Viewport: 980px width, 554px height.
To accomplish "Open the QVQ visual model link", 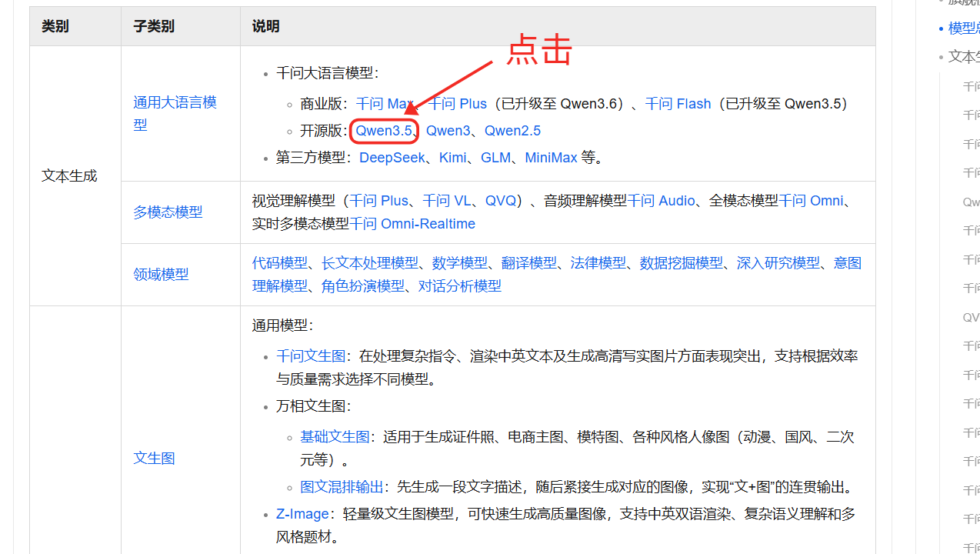I will (x=501, y=201).
